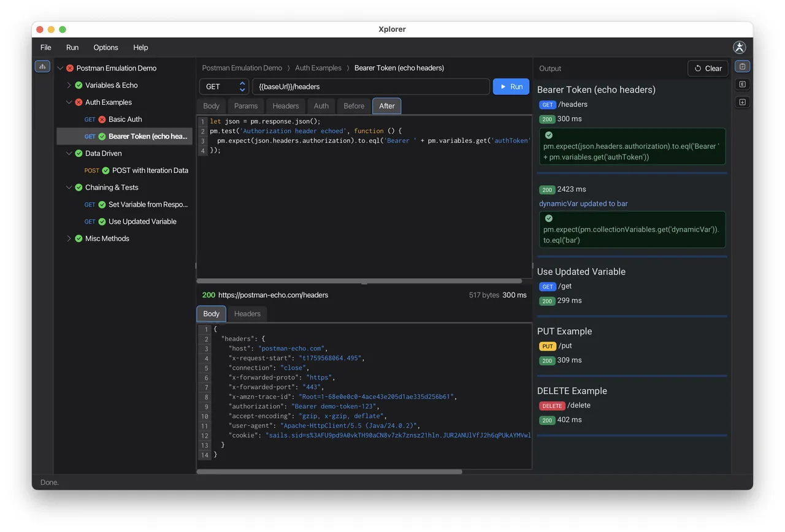The height and width of the screenshot is (532, 785).
Task: Click green check icon in dynamicVar test result
Action: pos(549,218)
